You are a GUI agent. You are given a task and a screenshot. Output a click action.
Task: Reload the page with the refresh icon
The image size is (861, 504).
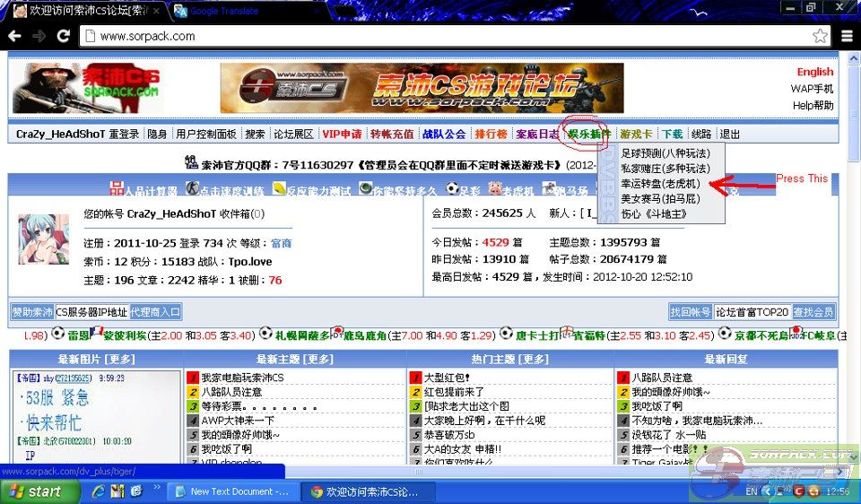64,36
